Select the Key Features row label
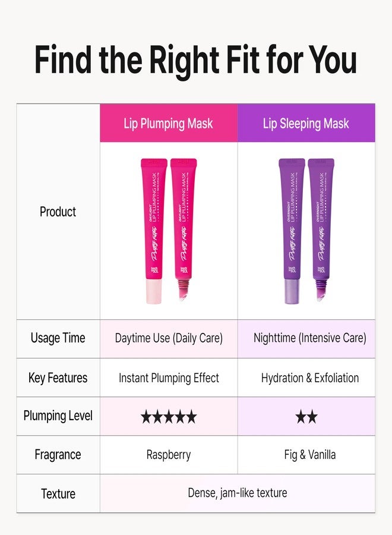 click(x=58, y=378)
